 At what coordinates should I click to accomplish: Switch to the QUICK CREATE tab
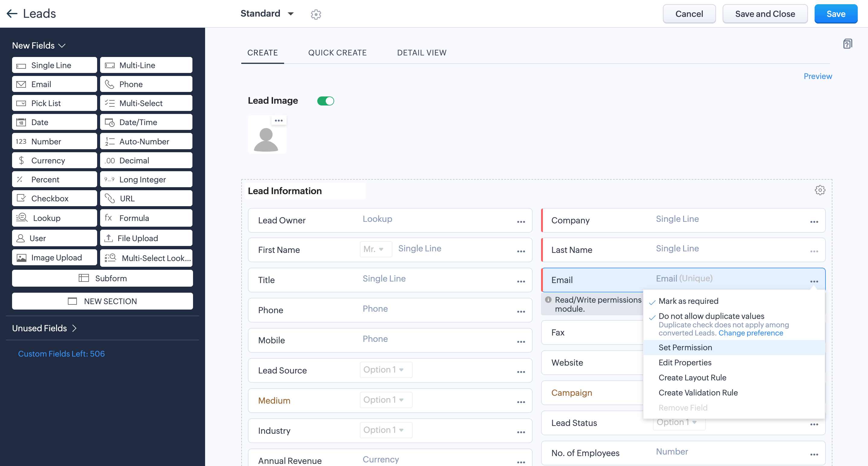337,53
